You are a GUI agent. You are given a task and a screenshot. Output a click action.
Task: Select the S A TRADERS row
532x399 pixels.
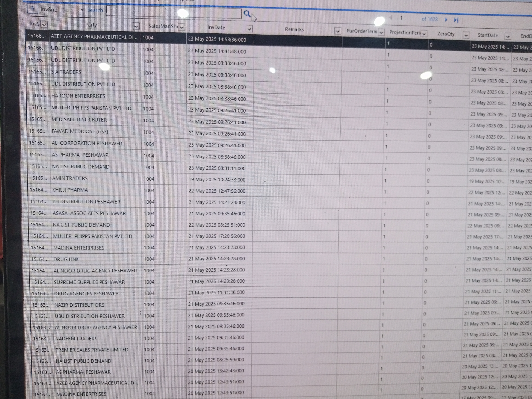66,72
